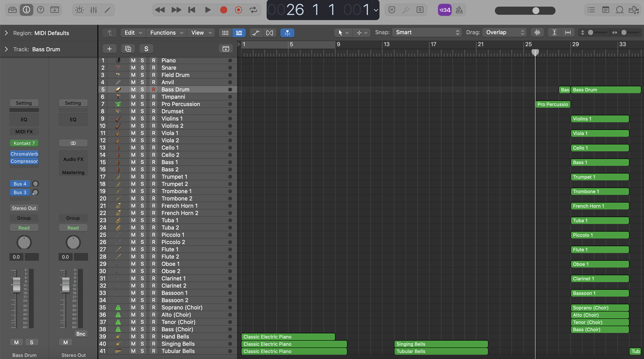Screen dimensions: 644x359
Task: Open the Editors pencil icon
Action: tap(107, 10)
